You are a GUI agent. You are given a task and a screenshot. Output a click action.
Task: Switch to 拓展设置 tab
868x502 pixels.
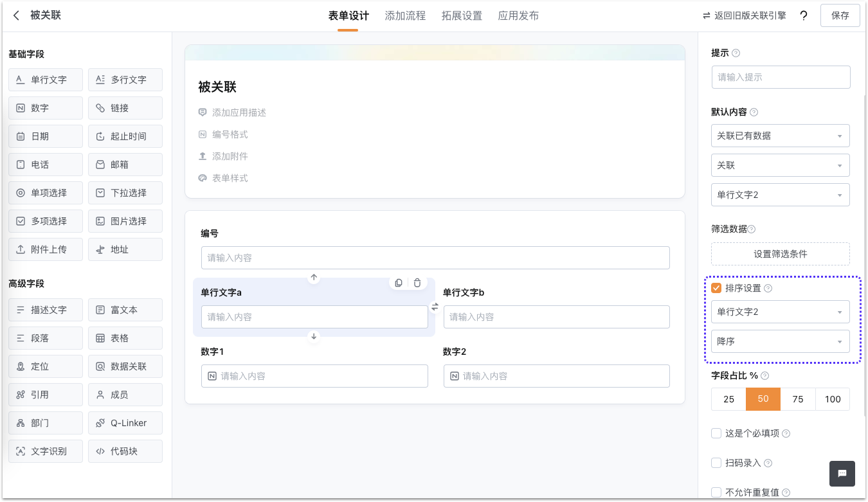point(462,15)
